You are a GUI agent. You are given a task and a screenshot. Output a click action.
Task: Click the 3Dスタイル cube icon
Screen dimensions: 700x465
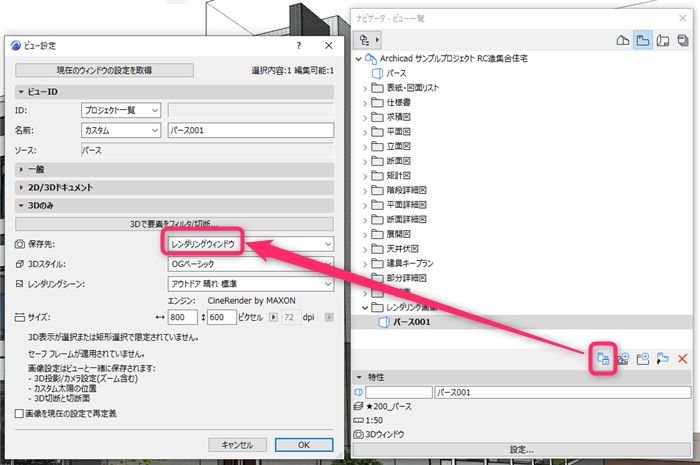(x=20, y=264)
